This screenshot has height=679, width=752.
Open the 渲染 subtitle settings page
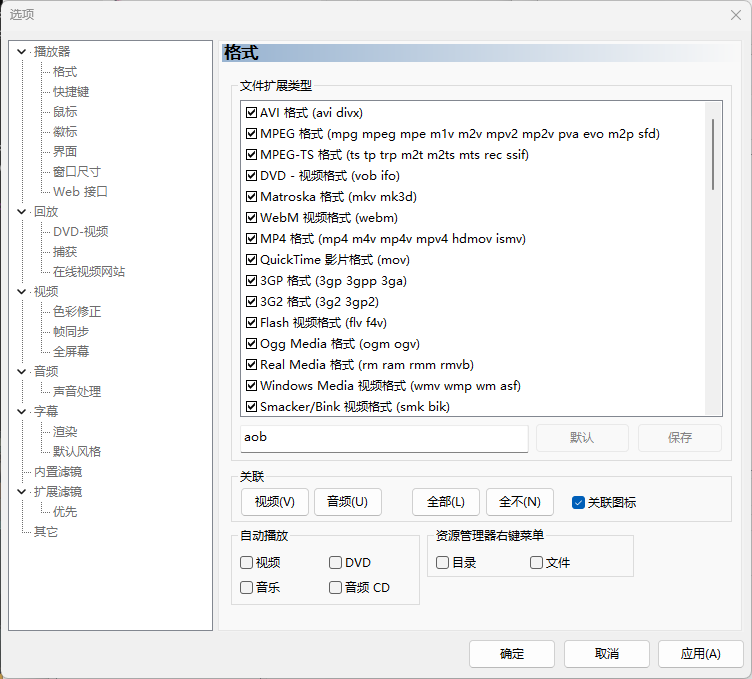[x=65, y=432]
